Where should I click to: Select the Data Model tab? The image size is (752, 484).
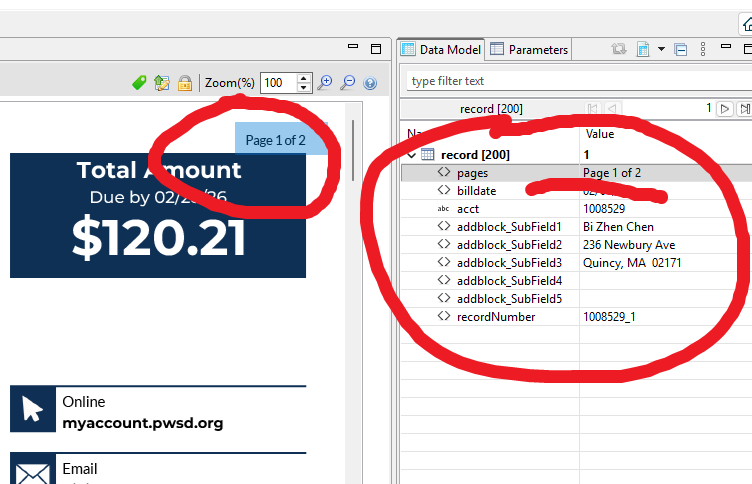tap(441, 49)
